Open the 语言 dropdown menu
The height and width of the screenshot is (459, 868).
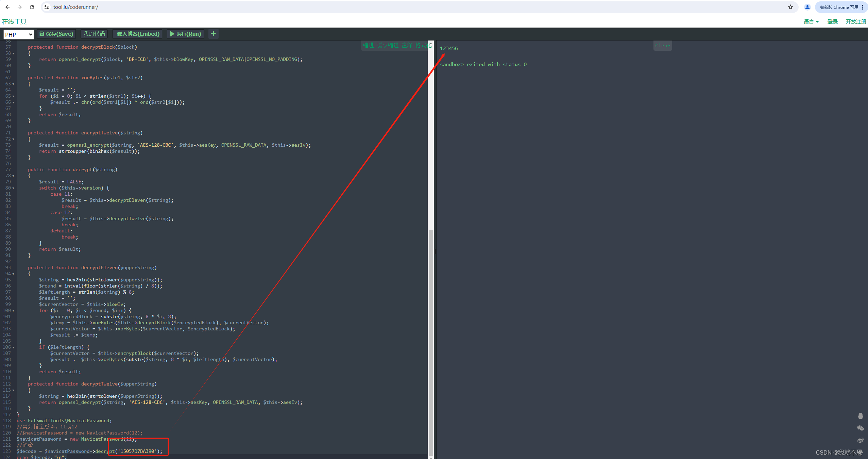[x=811, y=21]
